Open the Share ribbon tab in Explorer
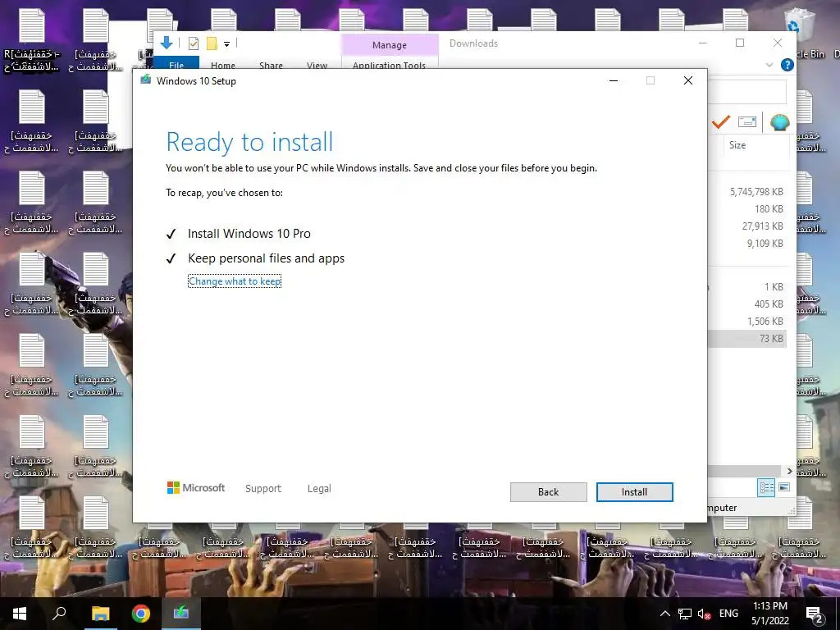The image size is (840, 630). pyautogui.click(x=271, y=65)
